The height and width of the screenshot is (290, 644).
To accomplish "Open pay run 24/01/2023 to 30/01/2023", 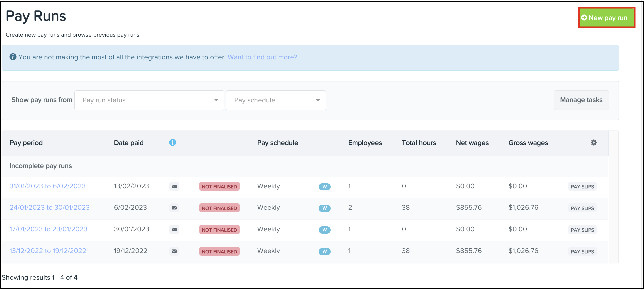I will pyautogui.click(x=50, y=208).
